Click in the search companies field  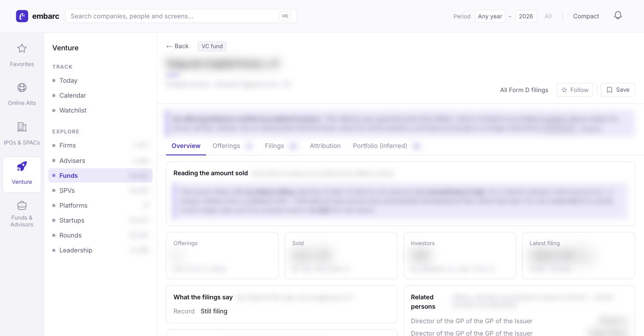click(181, 16)
